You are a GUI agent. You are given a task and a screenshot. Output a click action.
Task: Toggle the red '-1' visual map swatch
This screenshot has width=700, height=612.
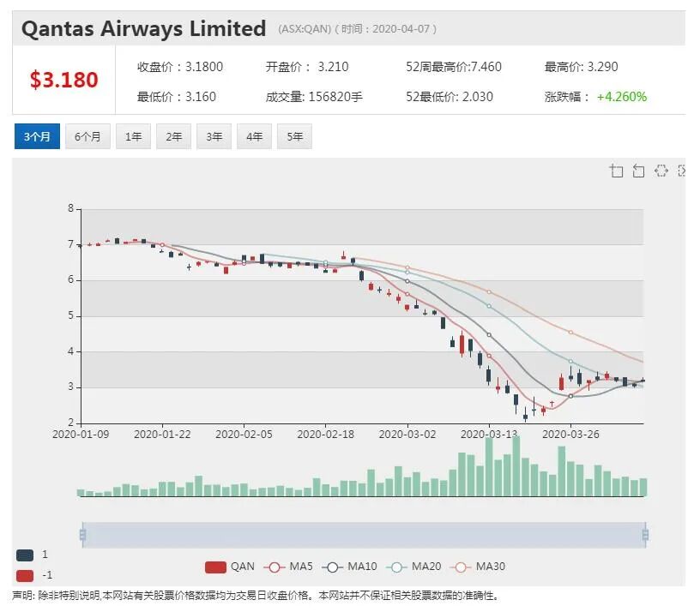click(25, 576)
